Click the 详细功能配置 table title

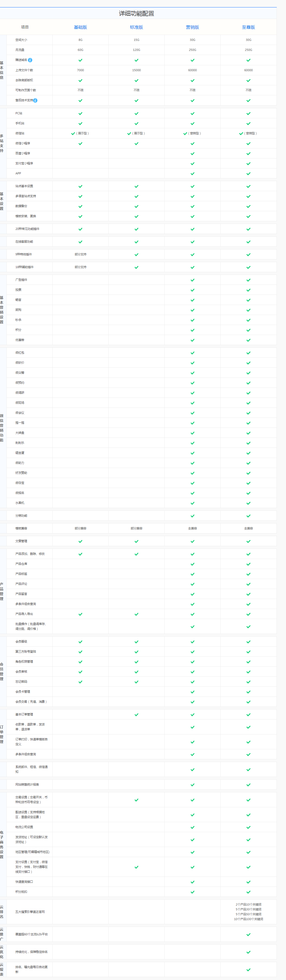click(136, 14)
